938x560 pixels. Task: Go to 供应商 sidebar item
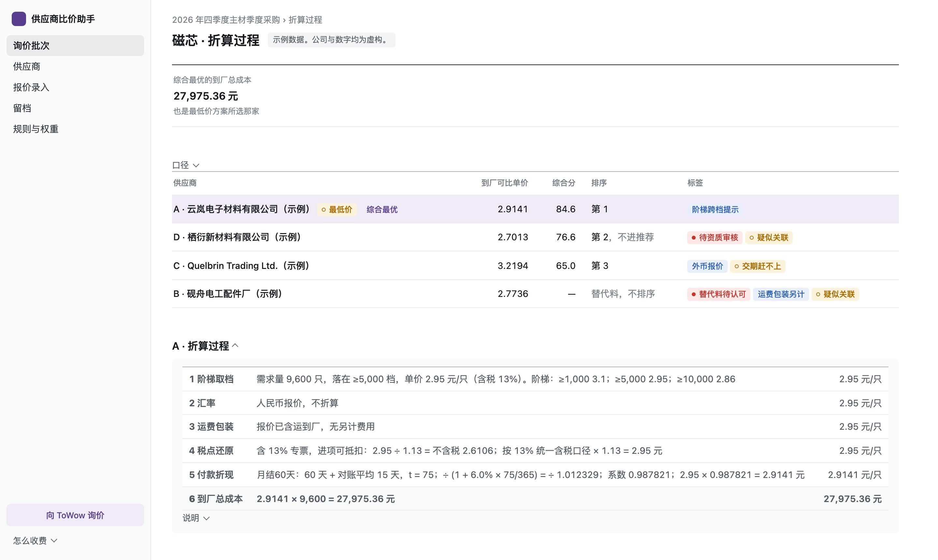(x=75, y=66)
